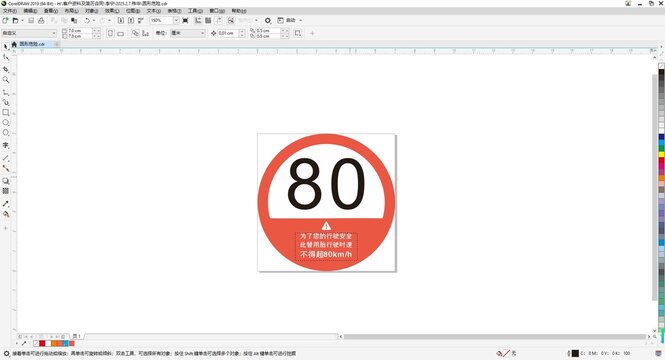Open the units dropdown
665x360 pixels.
(187, 33)
